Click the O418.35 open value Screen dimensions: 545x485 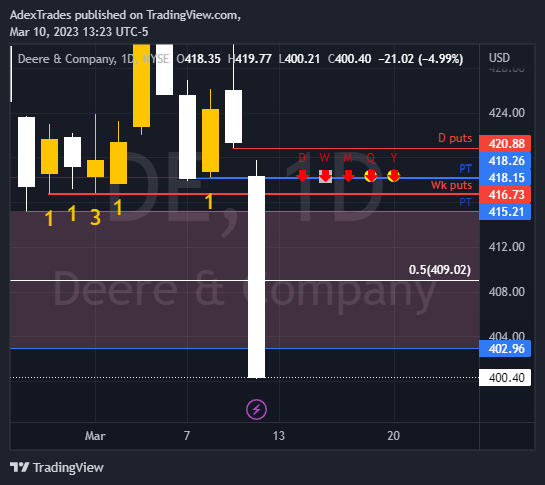(198, 59)
